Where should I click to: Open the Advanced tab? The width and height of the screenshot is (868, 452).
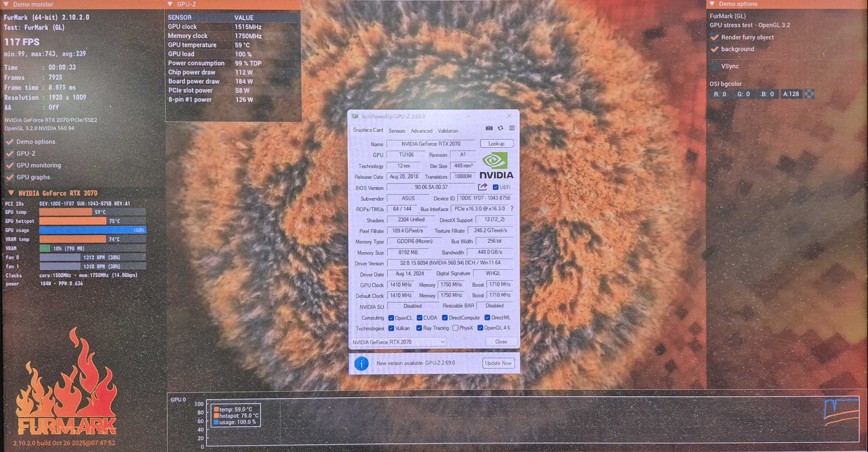tap(421, 131)
